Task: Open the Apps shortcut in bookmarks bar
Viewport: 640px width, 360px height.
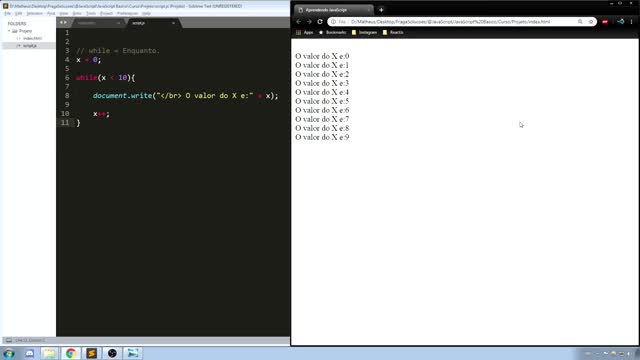Action: [x=304, y=32]
